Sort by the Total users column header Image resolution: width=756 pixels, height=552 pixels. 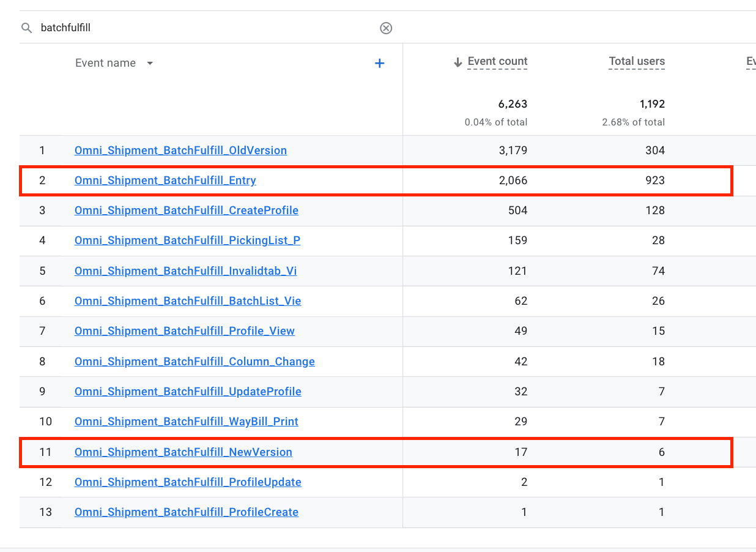[637, 61]
